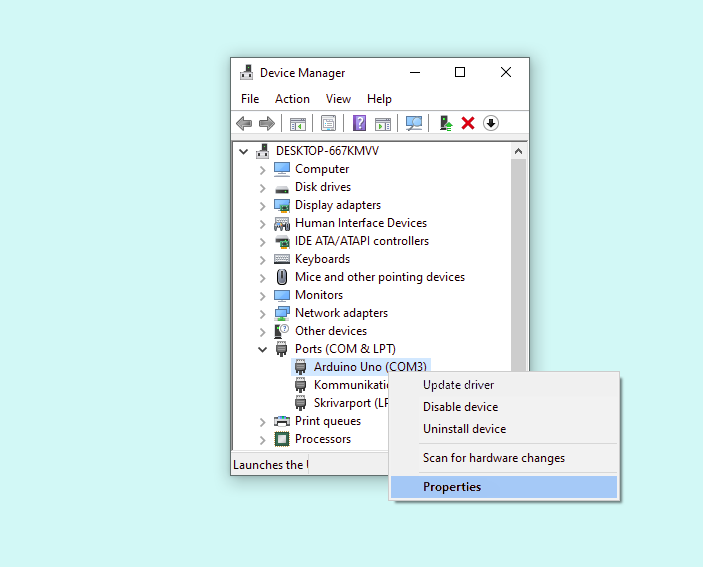Click the Forward arrow toolbar icon
The width and height of the screenshot is (703, 567).
(x=266, y=123)
